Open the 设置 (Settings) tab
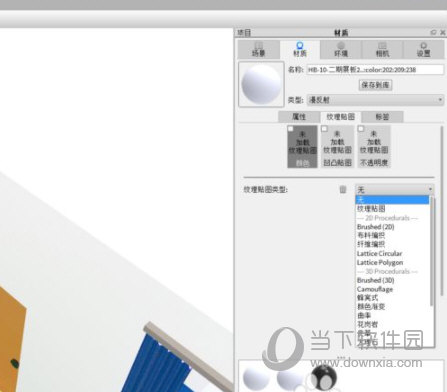The height and width of the screenshot is (392, 447). coord(423,50)
